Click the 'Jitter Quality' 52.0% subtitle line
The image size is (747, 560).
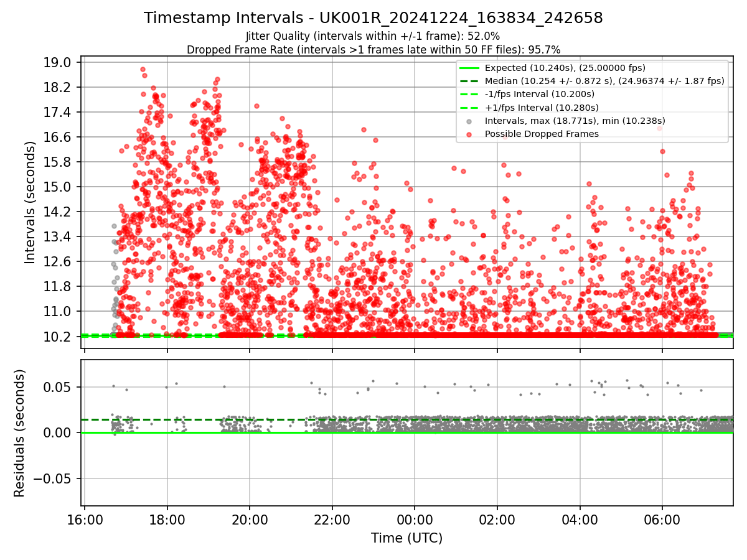tap(373, 36)
